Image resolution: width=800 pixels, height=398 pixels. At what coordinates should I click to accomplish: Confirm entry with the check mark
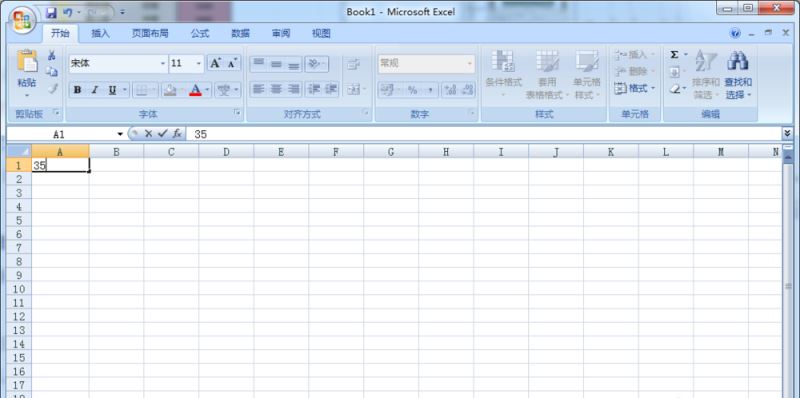[162, 134]
